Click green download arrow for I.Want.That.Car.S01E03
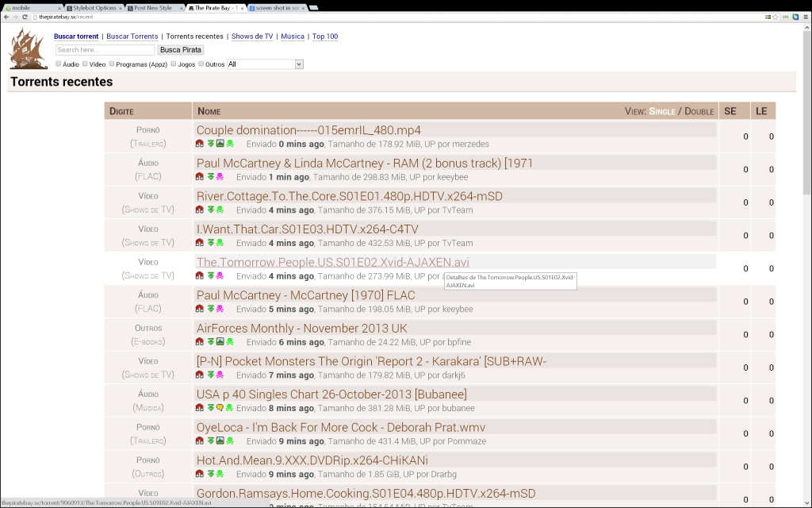 pyautogui.click(x=211, y=243)
